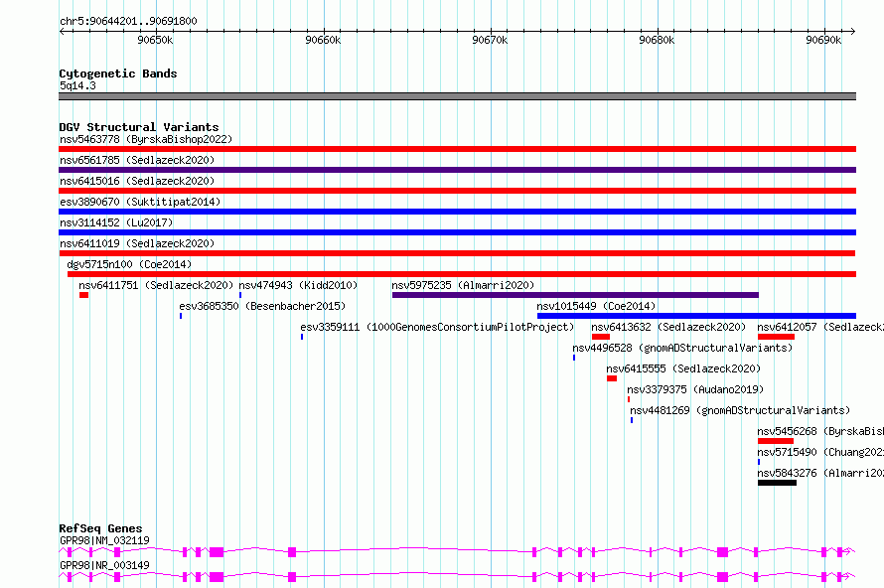The image size is (884, 588).
Task: Click the red bar under nsv6413632
Action: [600, 337]
